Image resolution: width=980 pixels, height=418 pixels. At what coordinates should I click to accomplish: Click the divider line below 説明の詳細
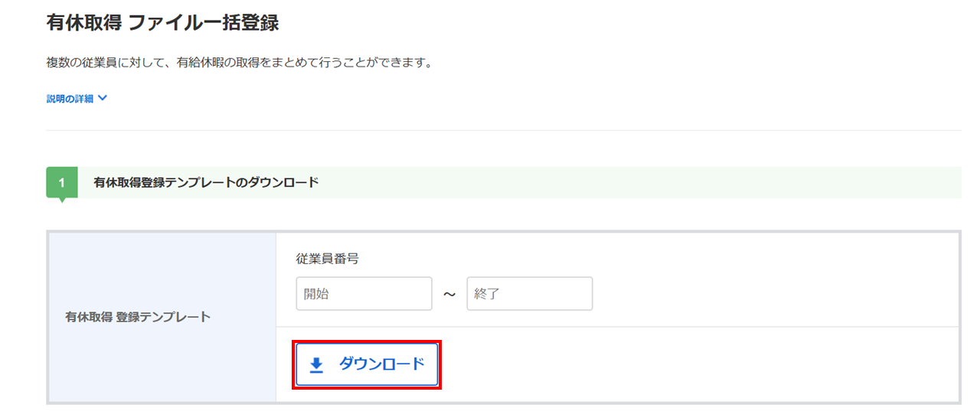coord(504,131)
